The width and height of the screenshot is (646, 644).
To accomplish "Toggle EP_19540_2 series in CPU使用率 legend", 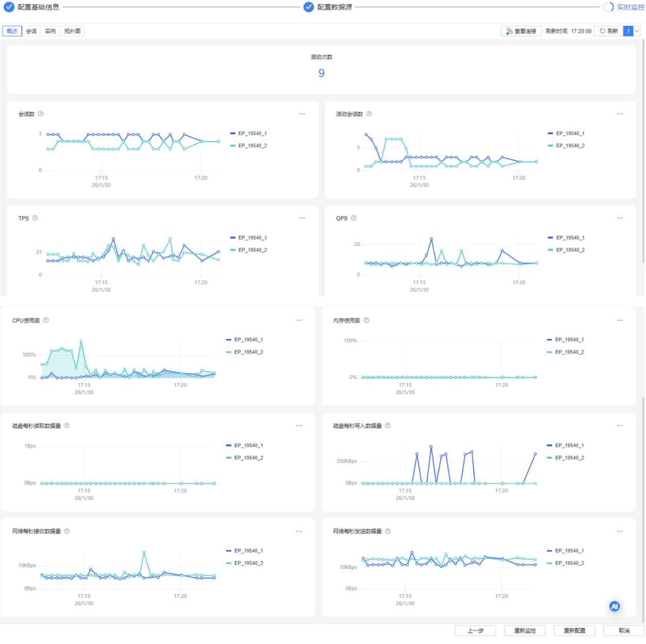I will coord(245,352).
